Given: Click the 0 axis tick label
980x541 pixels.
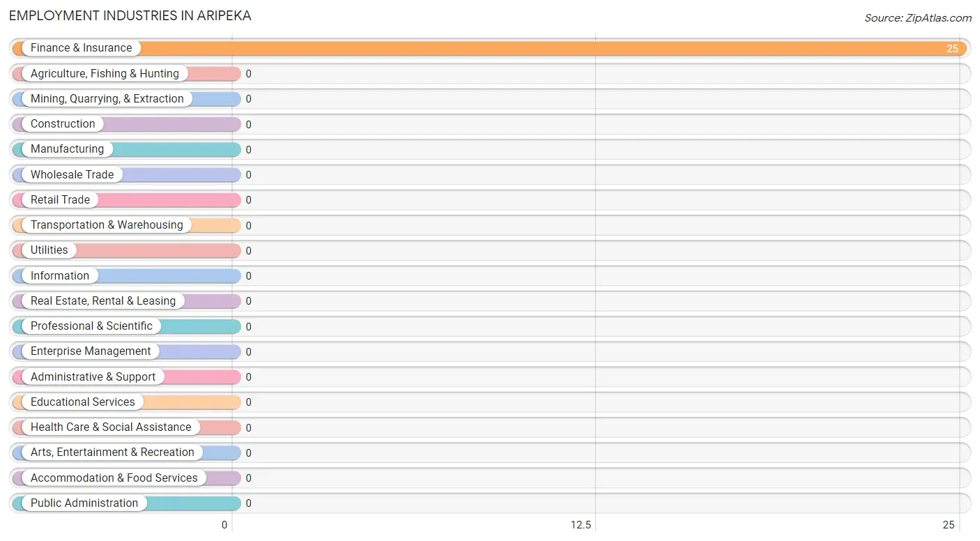Looking at the screenshot, I should pyautogui.click(x=224, y=525).
